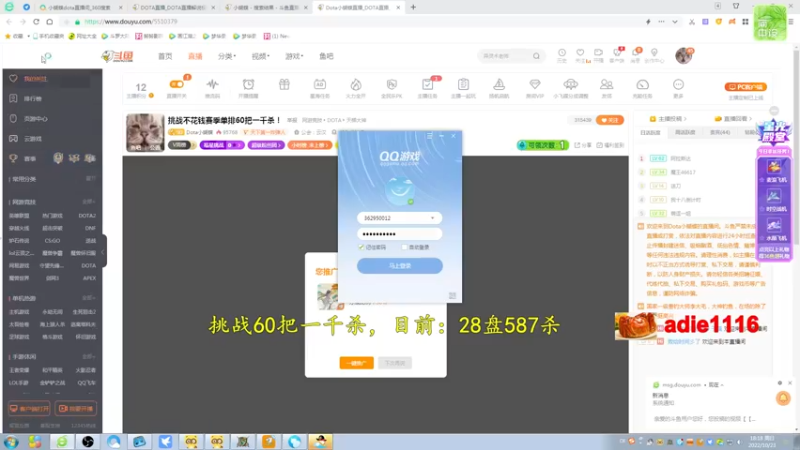
Task: Click the site search field
Action: [x=505, y=56]
